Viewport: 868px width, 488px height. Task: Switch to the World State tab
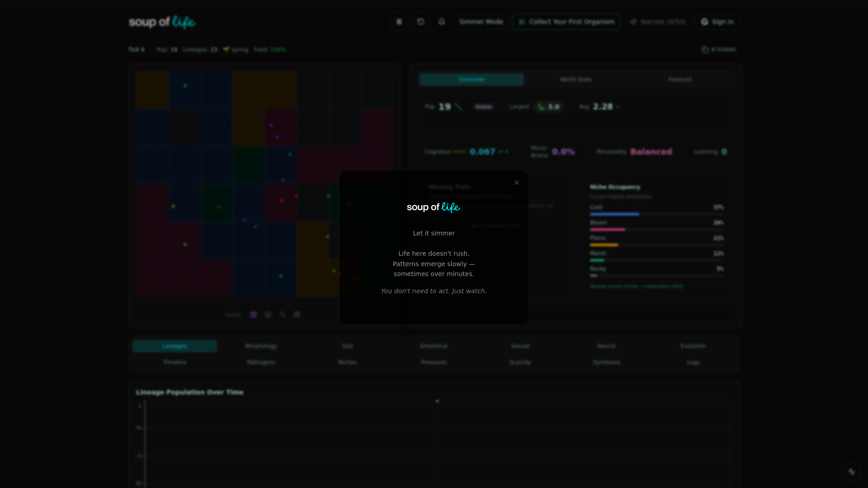(x=576, y=79)
